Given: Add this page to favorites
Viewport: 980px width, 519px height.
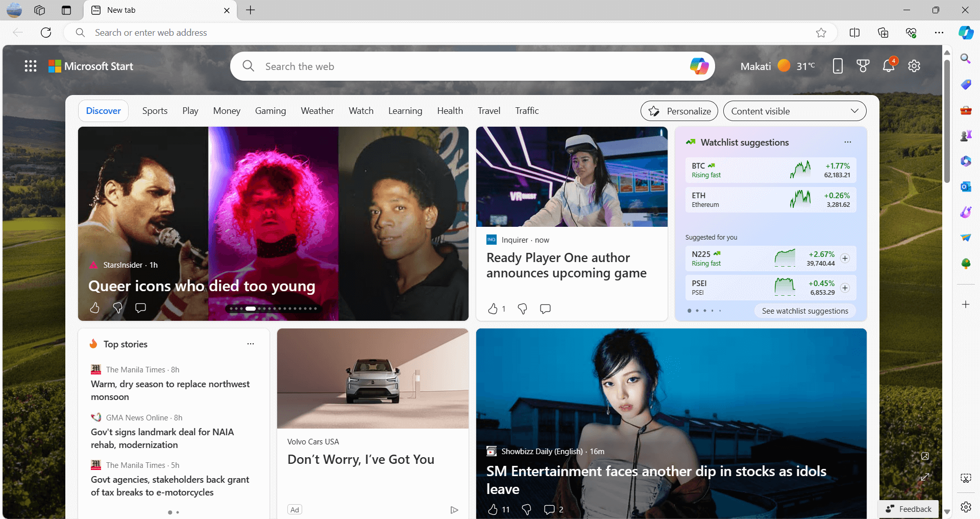Looking at the screenshot, I should point(821,32).
